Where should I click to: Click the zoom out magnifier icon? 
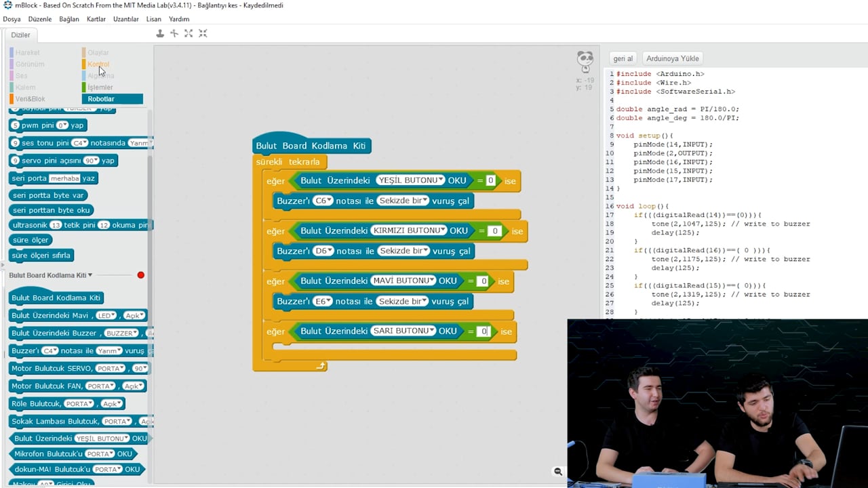[557, 472]
